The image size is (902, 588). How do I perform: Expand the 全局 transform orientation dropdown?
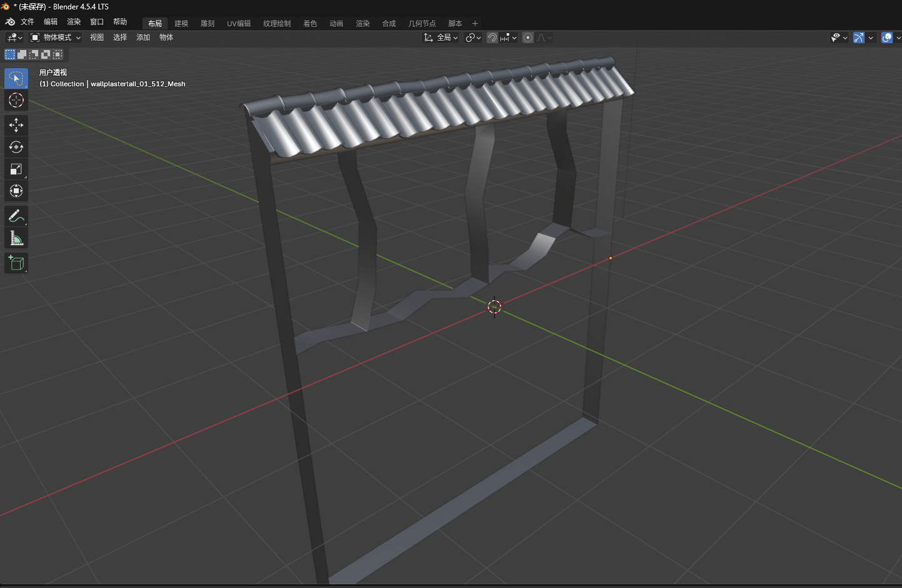tap(442, 38)
